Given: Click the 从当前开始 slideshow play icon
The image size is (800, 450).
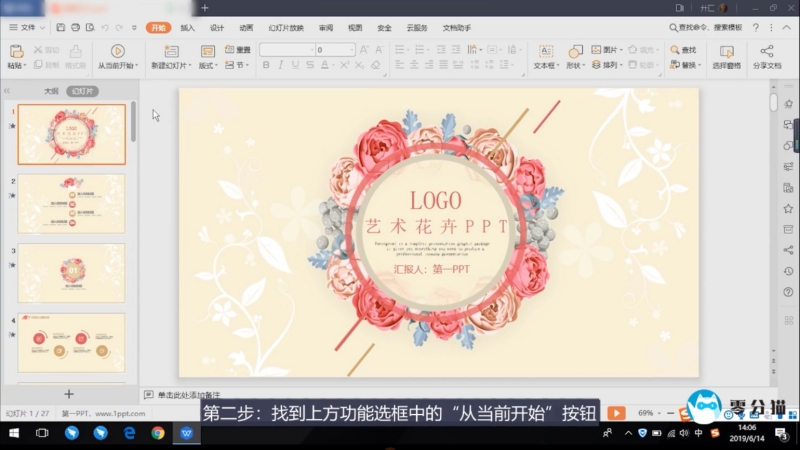Looking at the screenshot, I should (x=117, y=50).
